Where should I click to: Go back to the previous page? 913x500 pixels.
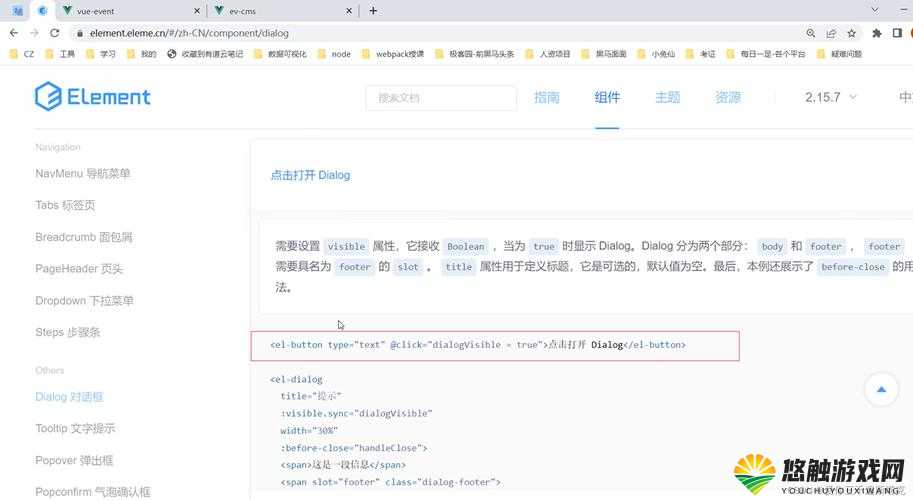pos(14,33)
